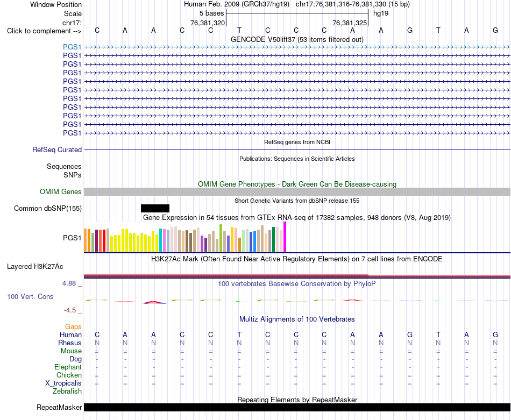Click the Elephant species label
This screenshot has width=511, height=420.
click(x=68, y=367)
